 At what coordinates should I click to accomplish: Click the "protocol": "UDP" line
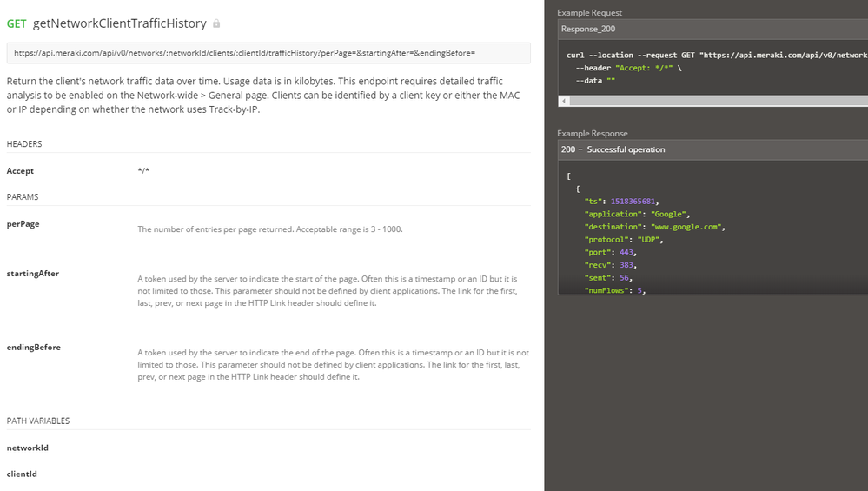[x=624, y=240]
